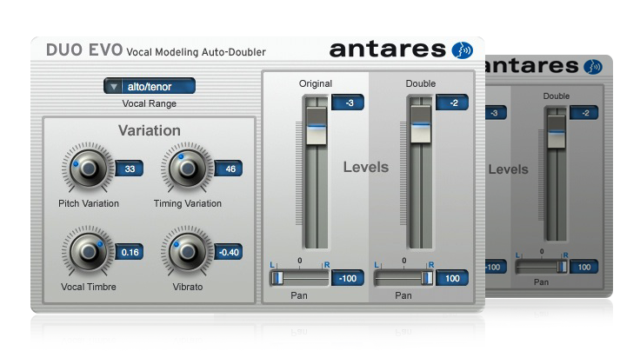Click the Vocal Range label
The height and width of the screenshot is (364, 640).
[150, 103]
